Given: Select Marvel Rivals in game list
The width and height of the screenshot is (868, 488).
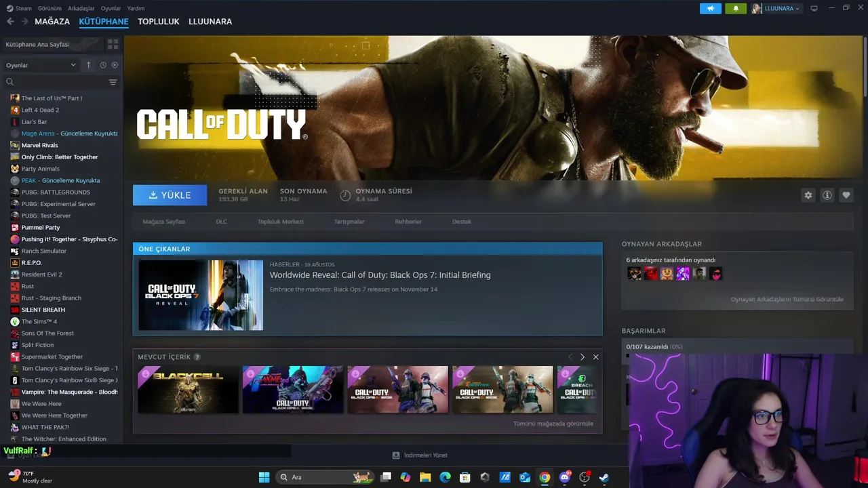Looking at the screenshot, I should point(39,145).
